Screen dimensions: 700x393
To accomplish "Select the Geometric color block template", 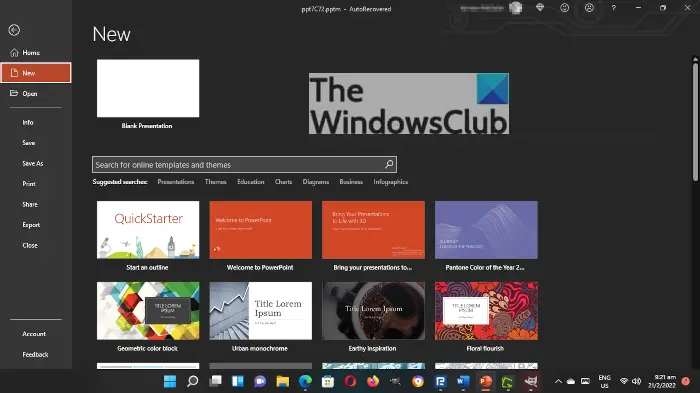I will [x=148, y=310].
